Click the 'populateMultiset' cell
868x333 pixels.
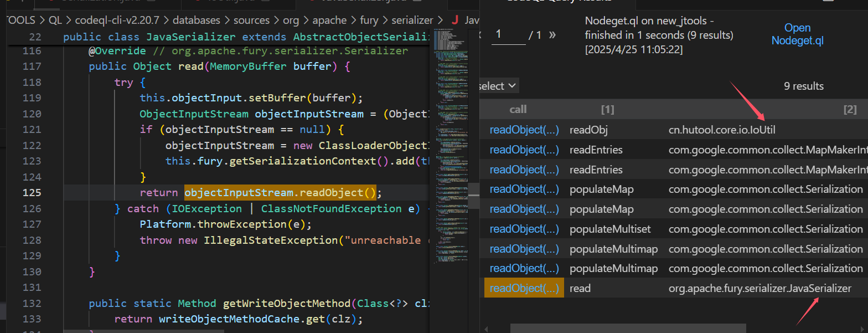[x=610, y=229]
